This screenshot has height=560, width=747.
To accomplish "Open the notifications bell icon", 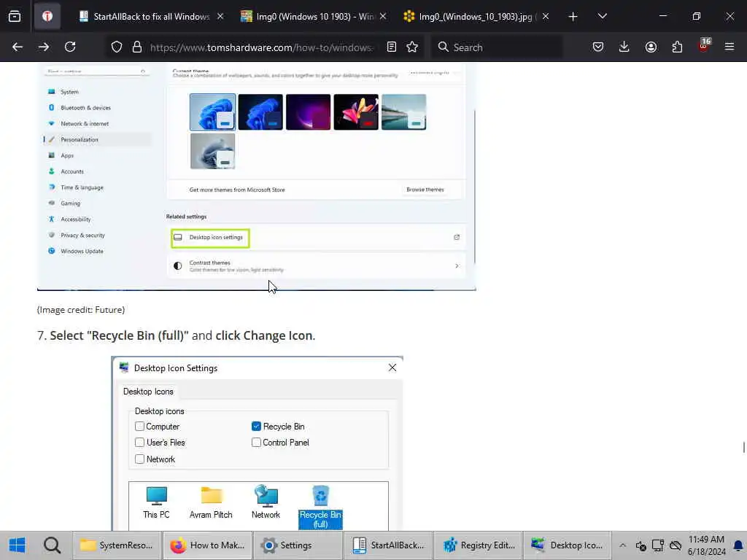I will click(x=738, y=545).
